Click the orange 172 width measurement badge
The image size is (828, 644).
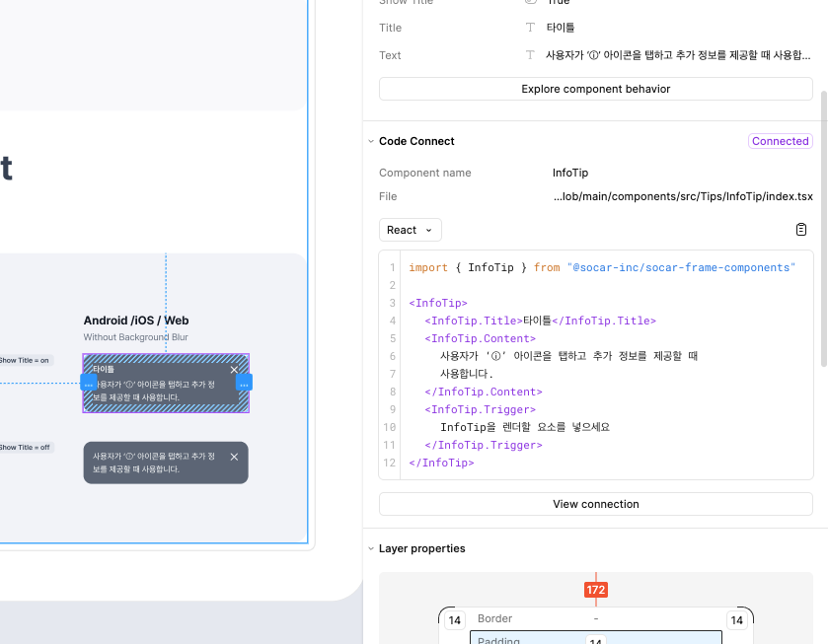click(595, 590)
